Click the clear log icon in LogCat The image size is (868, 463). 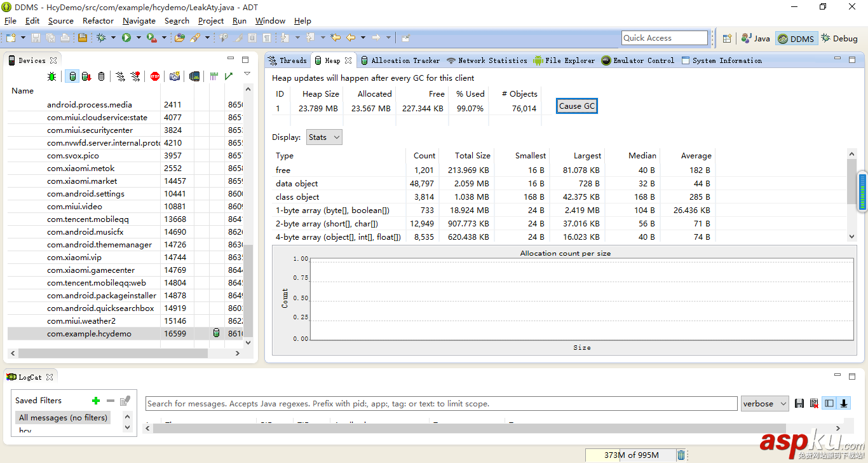click(x=814, y=403)
